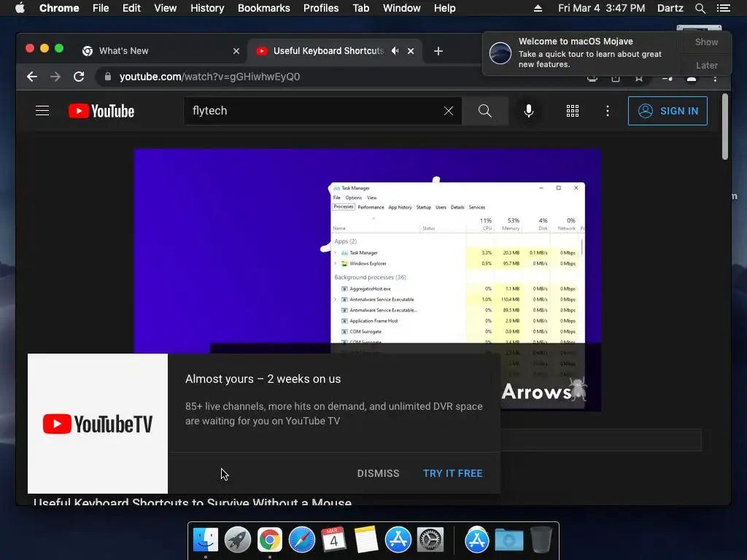Image resolution: width=747 pixels, height=560 pixels.
Task: Open Launchpad from the Dock
Action: 237,540
